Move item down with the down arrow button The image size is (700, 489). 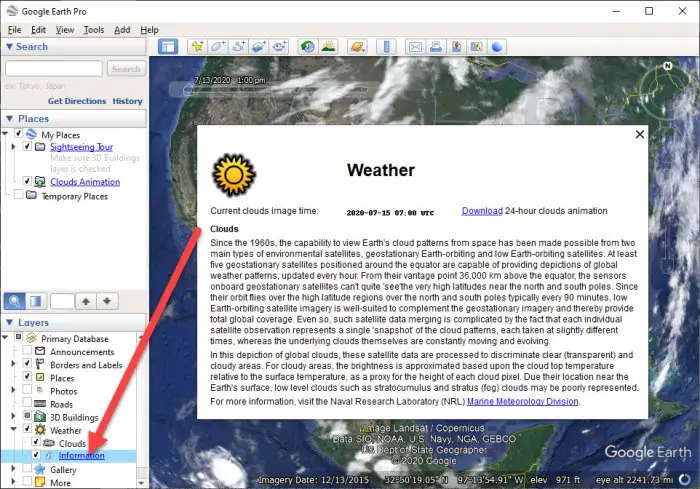point(107,301)
